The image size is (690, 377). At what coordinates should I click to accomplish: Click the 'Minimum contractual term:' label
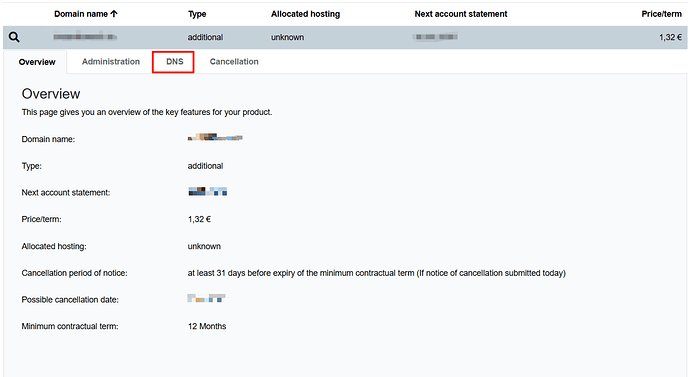pyautogui.click(x=70, y=326)
